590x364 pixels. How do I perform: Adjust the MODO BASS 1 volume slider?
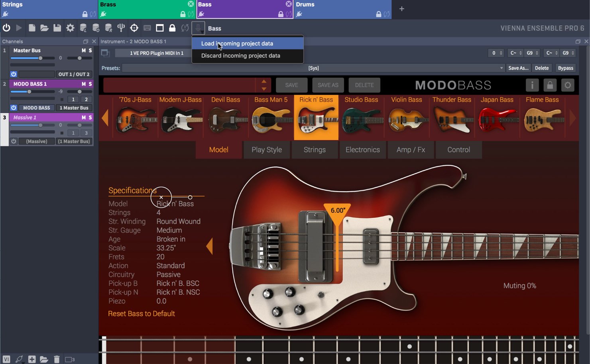pos(33,92)
